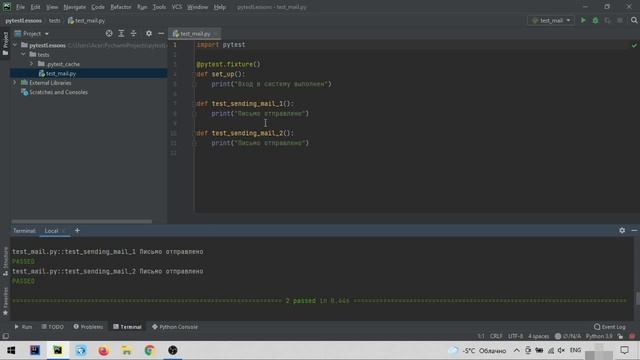Open Terminal panel settings gear
Image resolution: width=640 pixels, height=360 pixels.
pos(622,231)
